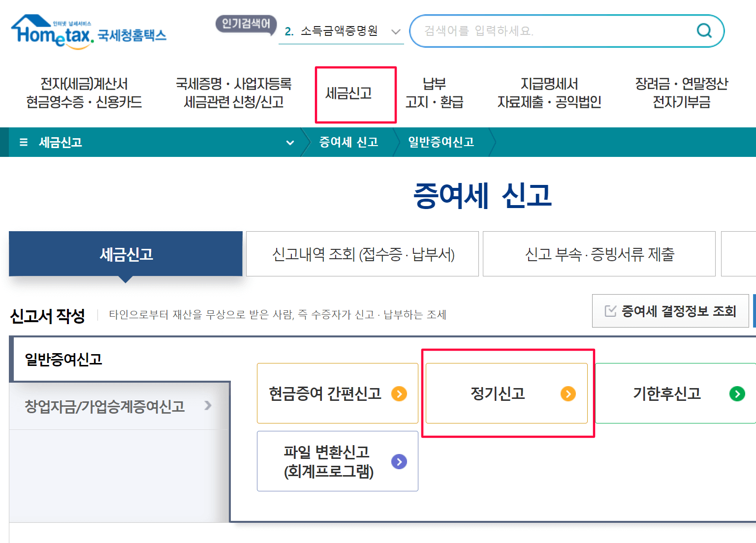Open 장려금·연말정산 전자기부금 menu

tap(681, 93)
